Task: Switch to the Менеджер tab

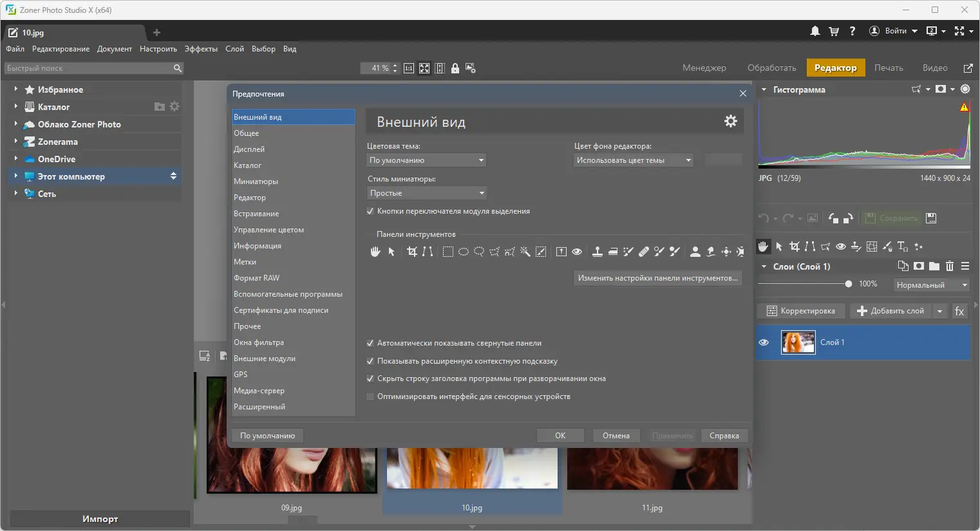Action: [704, 68]
